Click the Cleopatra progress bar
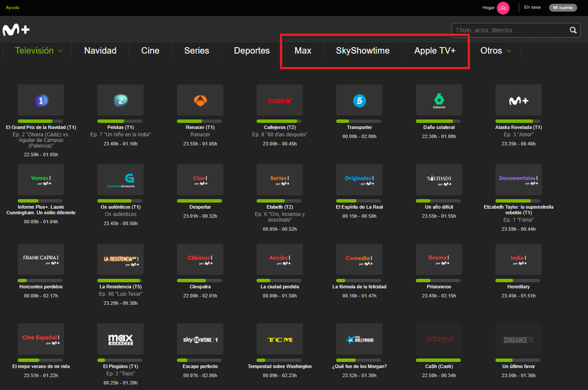The image size is (588, 390). [x=200, y=280]
